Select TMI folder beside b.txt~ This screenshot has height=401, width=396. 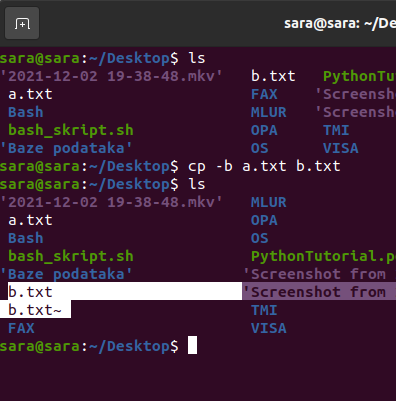[264, 310]
